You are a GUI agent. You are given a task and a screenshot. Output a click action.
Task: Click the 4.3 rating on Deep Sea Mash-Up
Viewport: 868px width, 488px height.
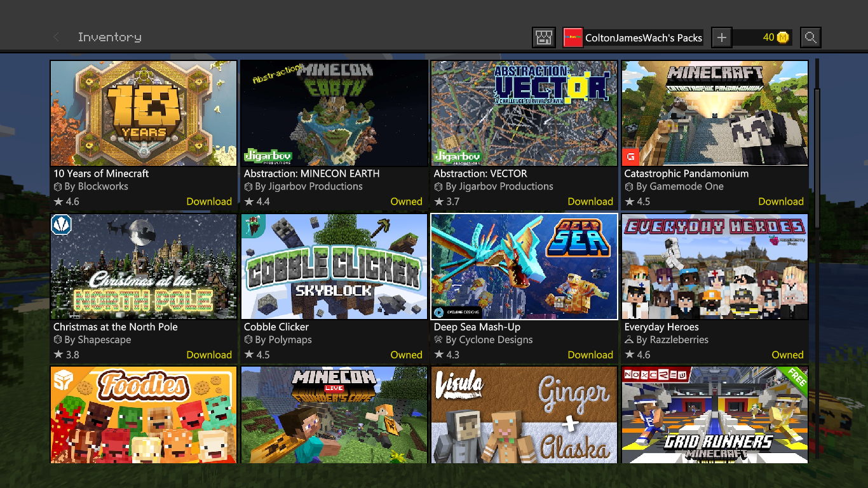453,355
